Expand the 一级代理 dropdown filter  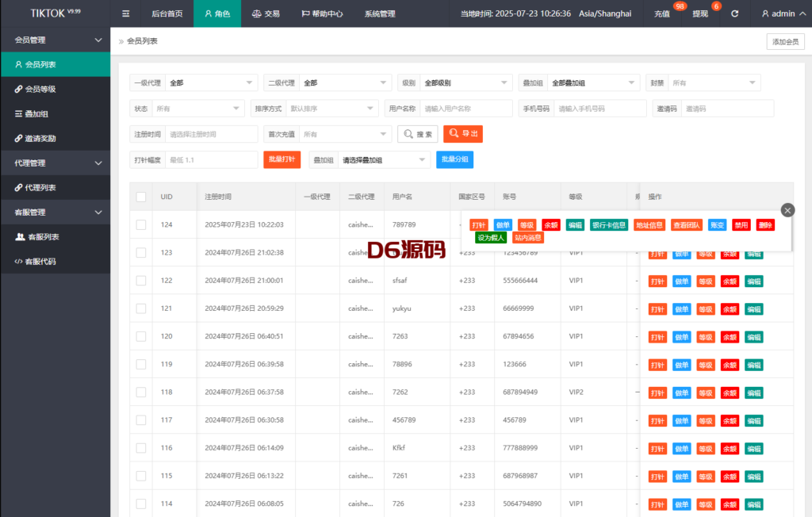click(211, 83)
